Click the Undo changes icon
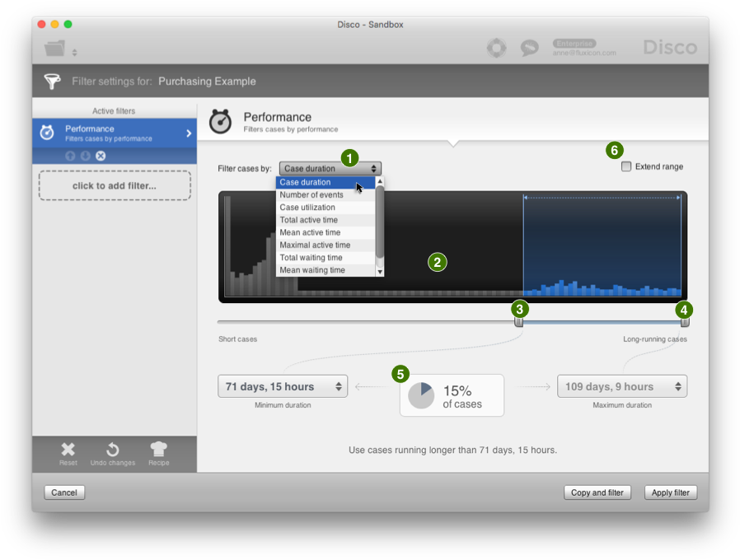The height and width of the screenshot is (560, 740). click(112, 450)
